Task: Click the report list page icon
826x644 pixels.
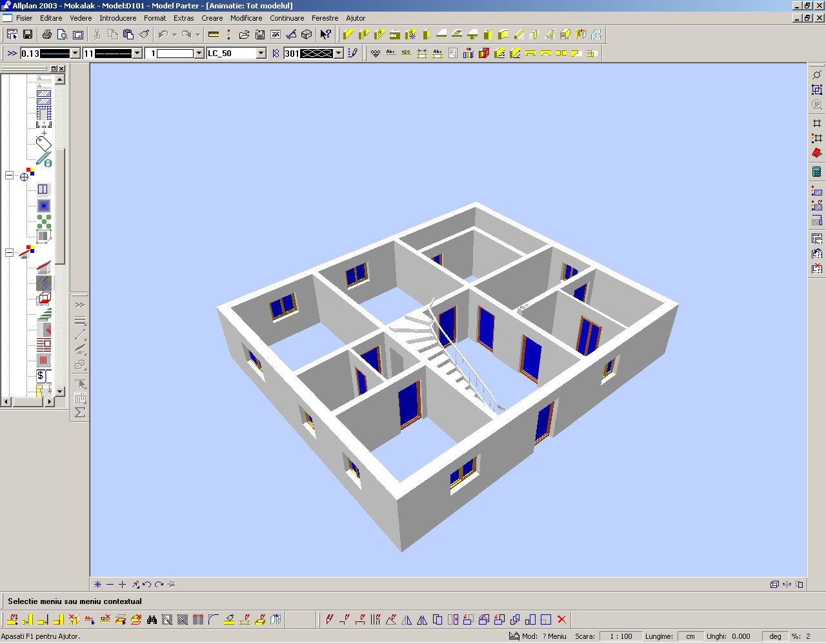Action: click(453, 53)
